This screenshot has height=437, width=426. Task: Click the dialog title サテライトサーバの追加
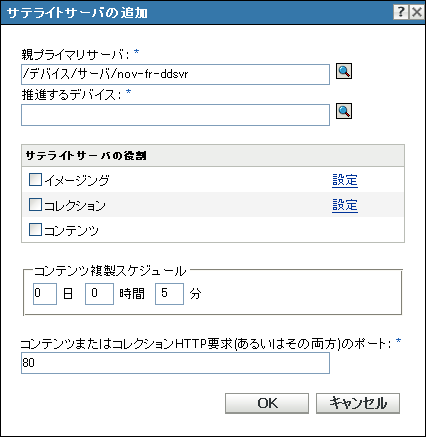[77, 13]
